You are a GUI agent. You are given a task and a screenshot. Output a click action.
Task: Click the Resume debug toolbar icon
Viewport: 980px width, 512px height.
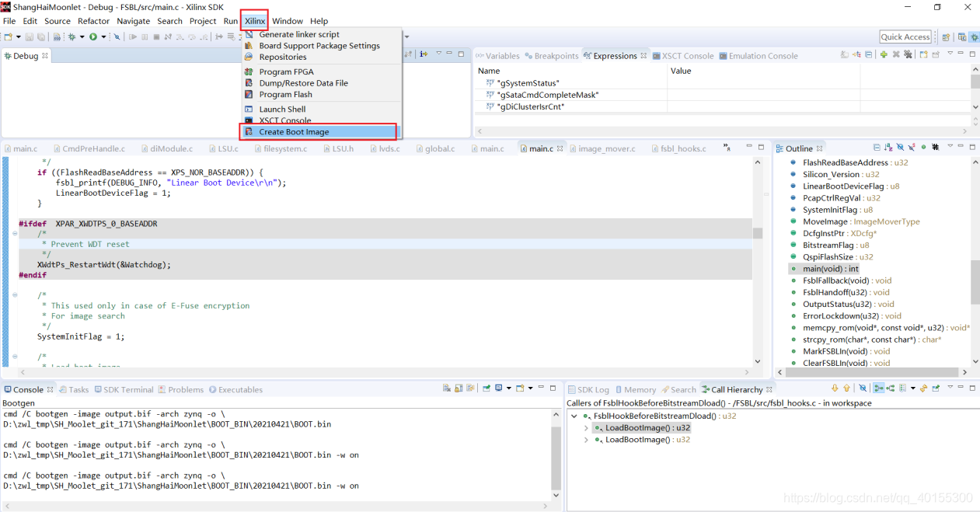tap(133, 37)
